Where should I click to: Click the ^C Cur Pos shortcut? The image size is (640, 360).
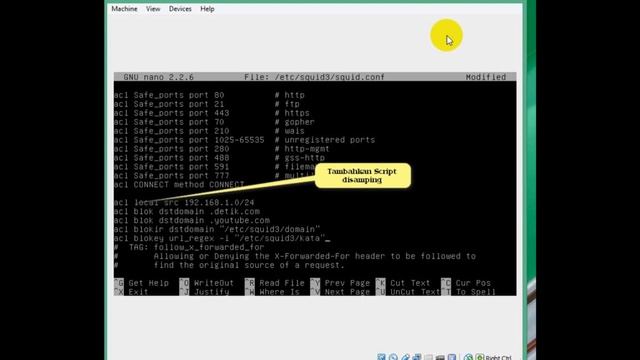click(x=466, y=283)
